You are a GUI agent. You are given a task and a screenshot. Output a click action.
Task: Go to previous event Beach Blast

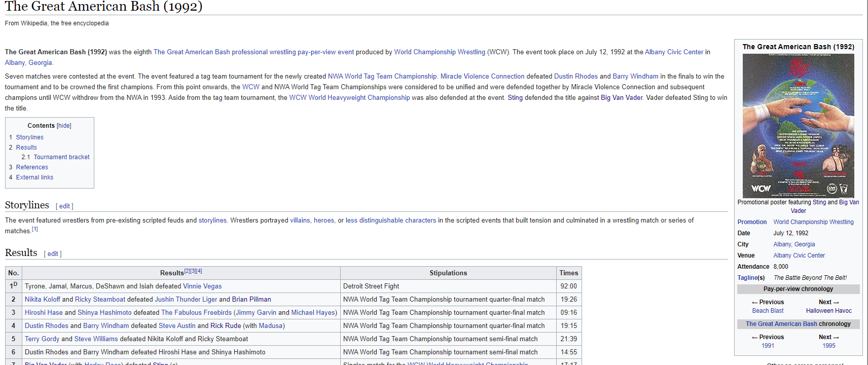point(768,311)
